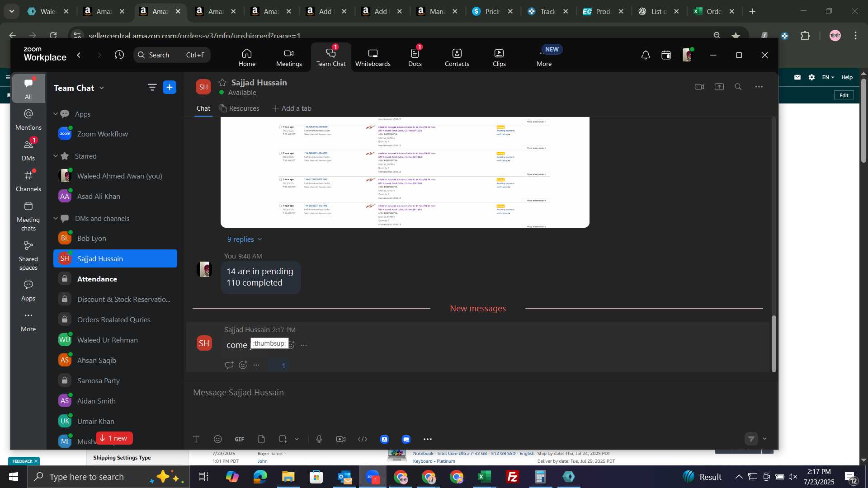The width and height of the screenshot is (868, 488).
Task: Open Meeting chats in sidebar
Action: pos(28,216)
